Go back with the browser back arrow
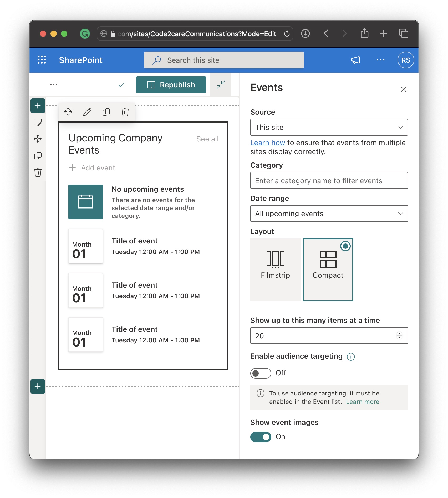The height and width of the screenshot is (498, 448). click(326, 34)
